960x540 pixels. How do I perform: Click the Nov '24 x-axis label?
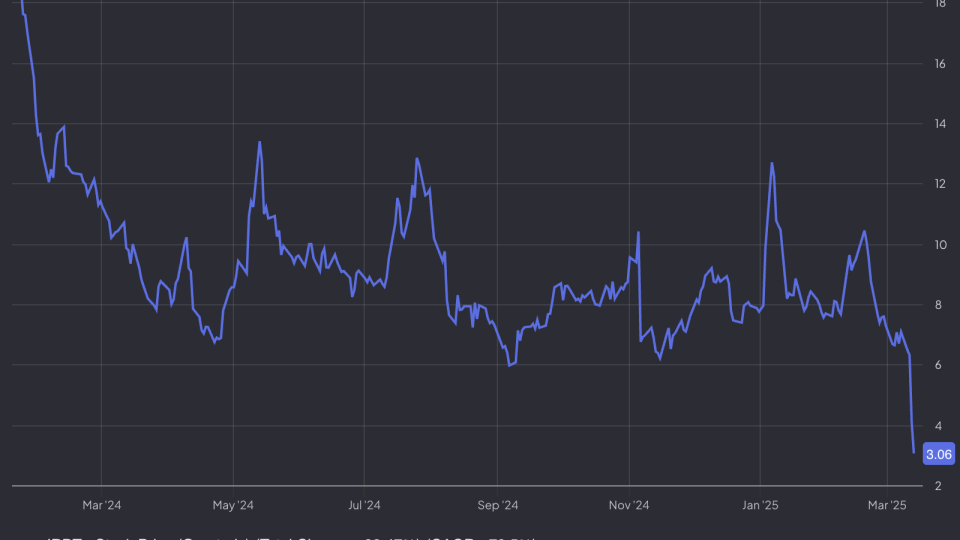(x=629, y=505)
